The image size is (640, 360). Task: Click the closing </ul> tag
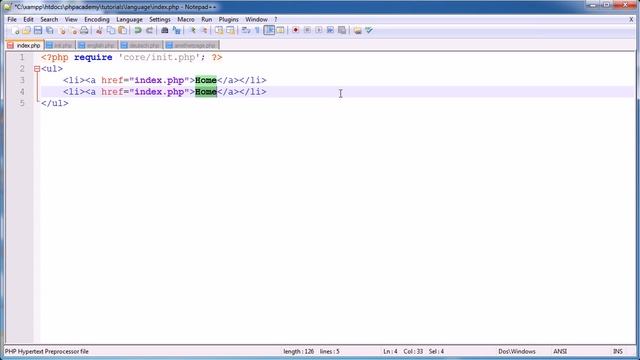click(55, 103)
